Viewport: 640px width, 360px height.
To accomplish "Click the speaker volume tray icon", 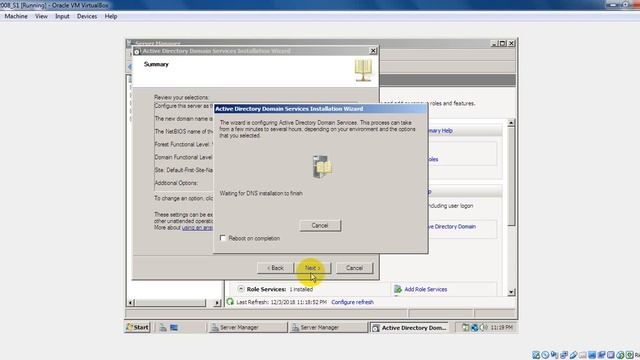I will click(483, 327).
